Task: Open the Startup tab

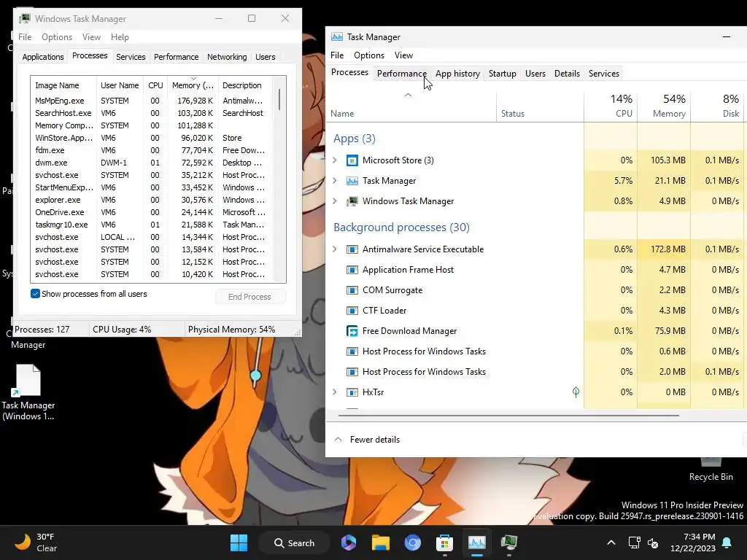Action: pyautogui.click(x=502, y=74)
